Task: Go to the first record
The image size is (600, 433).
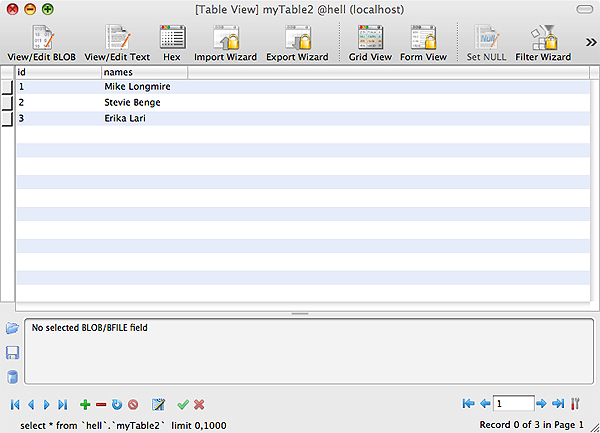Action: [x=15, y=404]
